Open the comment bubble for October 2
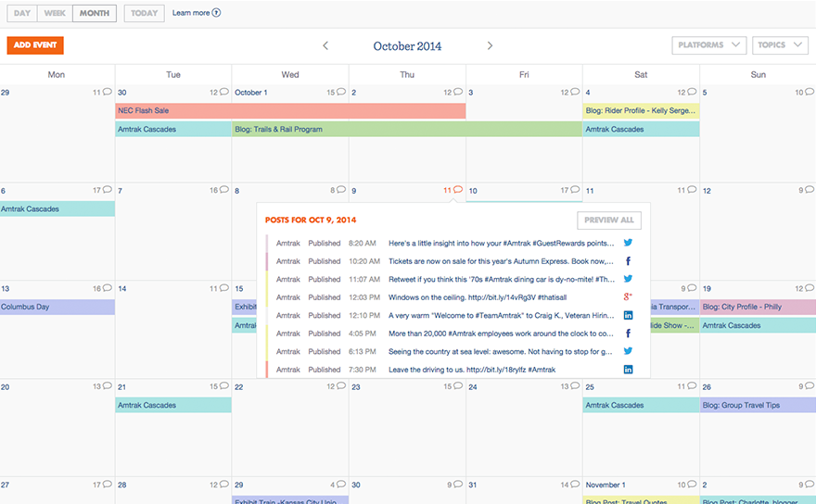The width and height of the screenshot is (816, 504). coord(458,92)
